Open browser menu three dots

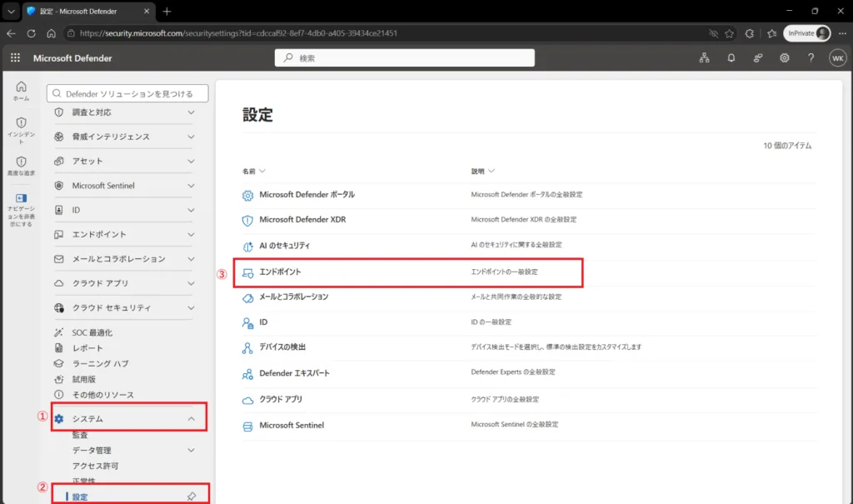pos(843,33)
